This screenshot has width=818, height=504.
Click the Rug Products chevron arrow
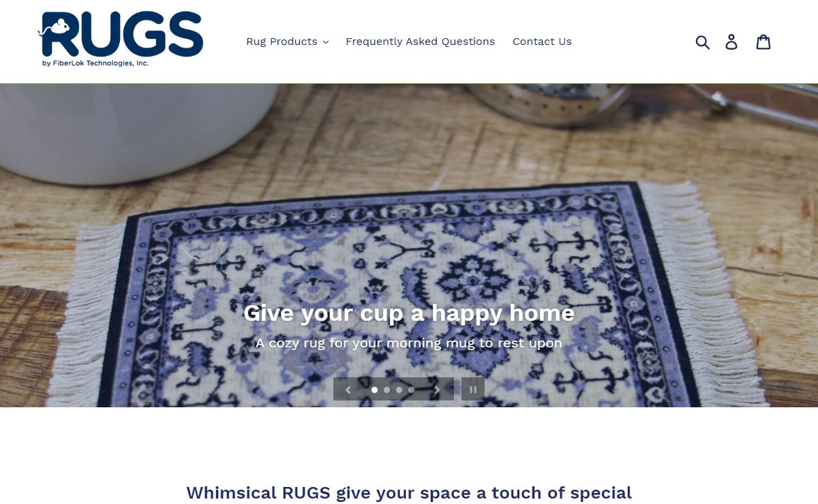(x=326, y=42)
